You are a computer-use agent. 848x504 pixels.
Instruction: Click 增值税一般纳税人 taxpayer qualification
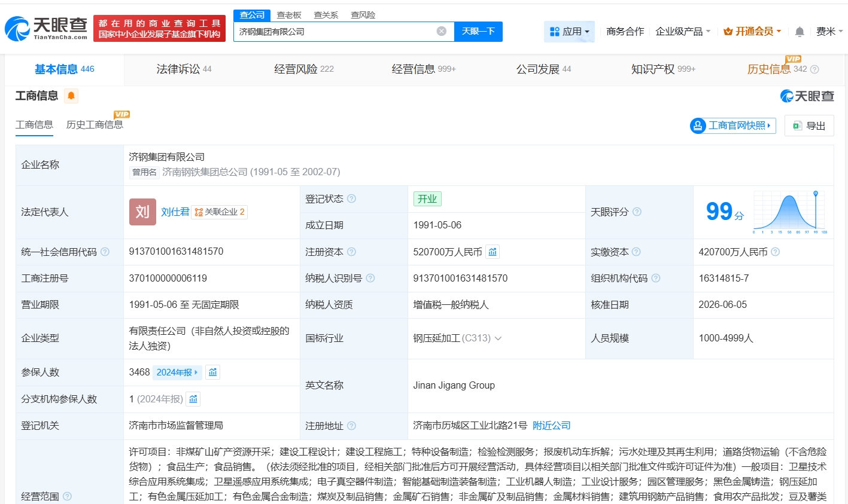451,305
